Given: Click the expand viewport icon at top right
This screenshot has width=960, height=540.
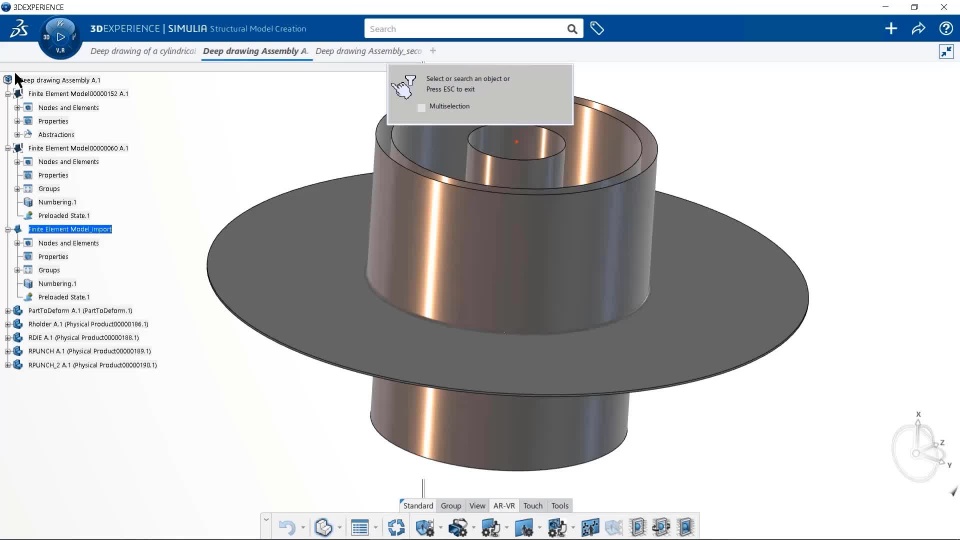Looking at the screenshot, I should [946, 51].
